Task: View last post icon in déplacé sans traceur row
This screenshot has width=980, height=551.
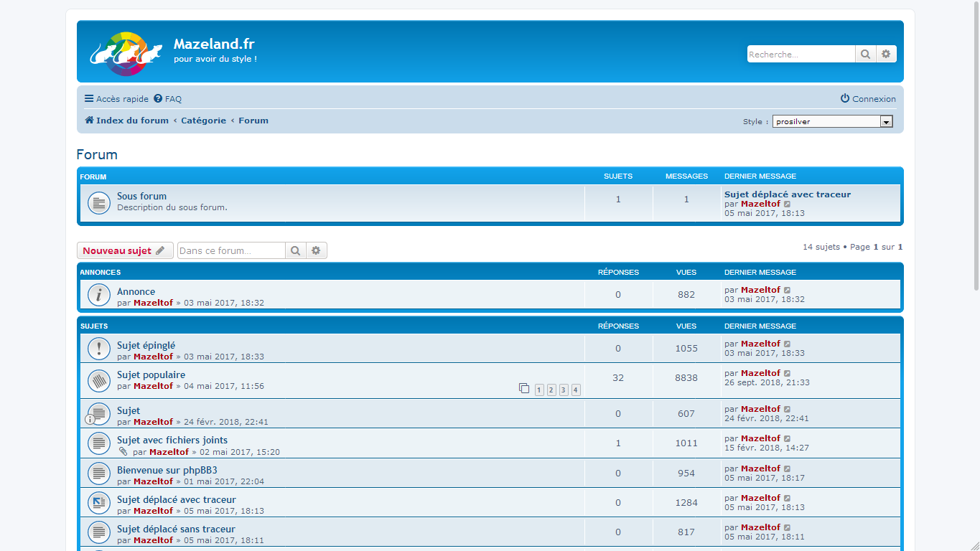Action: pos(787,528)
